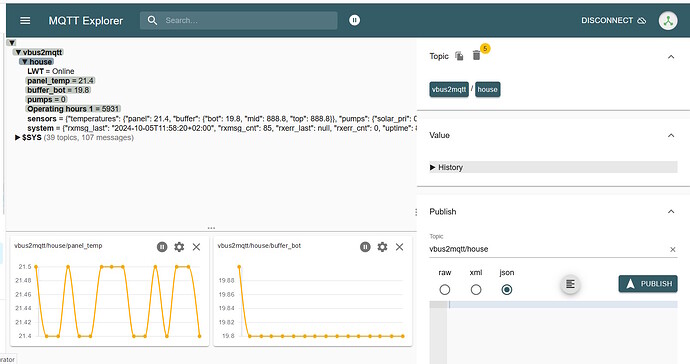Click the publish topic text field
Screen dimensions: 690x364
(548, 249)
